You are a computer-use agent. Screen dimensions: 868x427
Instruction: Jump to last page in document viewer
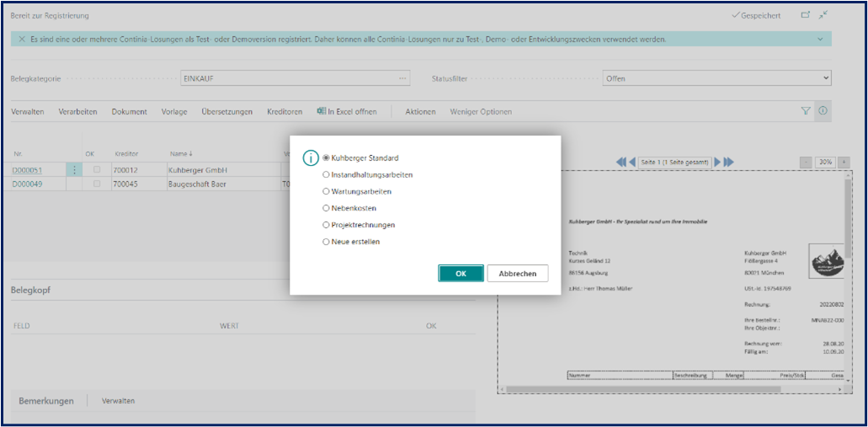[x=729, y=162]
